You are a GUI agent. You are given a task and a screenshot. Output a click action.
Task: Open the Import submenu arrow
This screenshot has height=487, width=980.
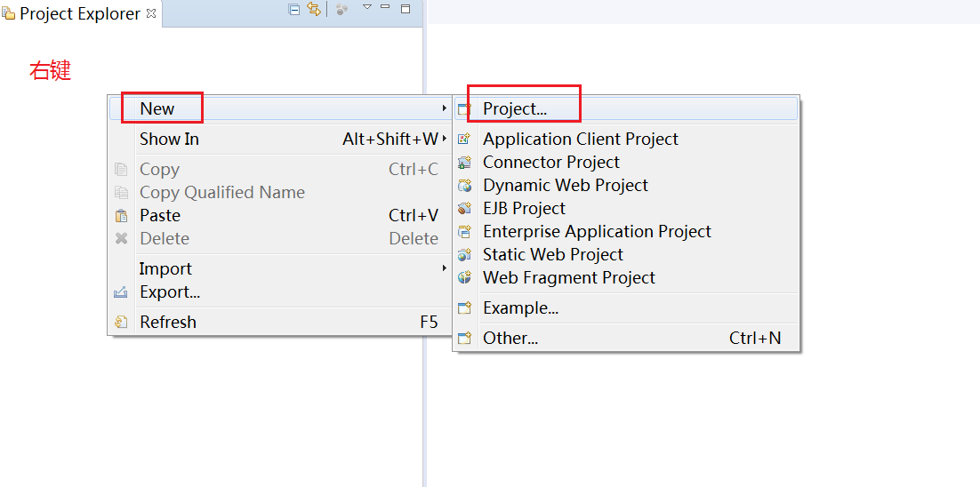(x=444, y=268)
